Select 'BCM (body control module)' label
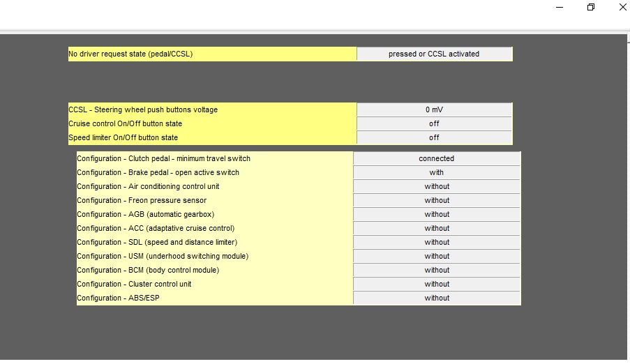 point(148,270)
